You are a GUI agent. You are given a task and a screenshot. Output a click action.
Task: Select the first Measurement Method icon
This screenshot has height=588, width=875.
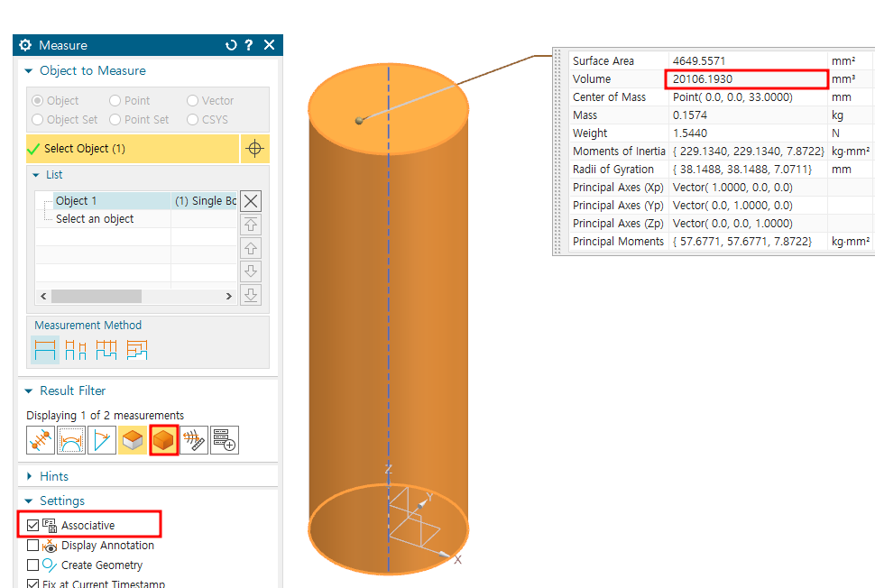(45, 350)
